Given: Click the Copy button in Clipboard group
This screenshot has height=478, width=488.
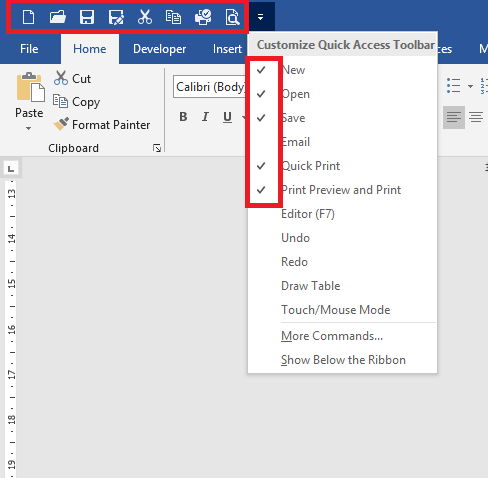Looking at the screenshot, I should [x=76, y=102].
